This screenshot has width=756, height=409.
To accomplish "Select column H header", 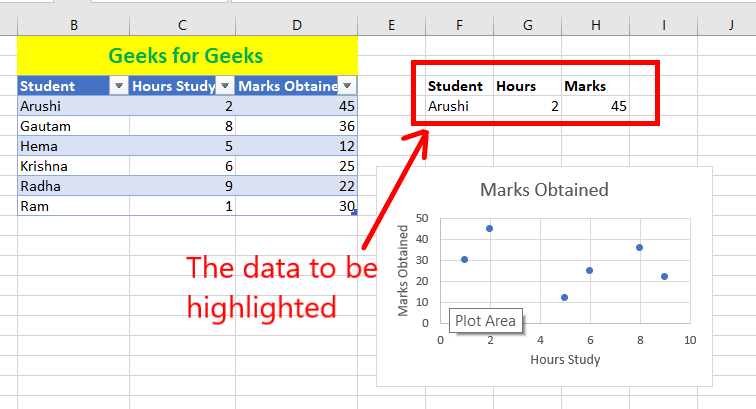I will pos(596,25).
